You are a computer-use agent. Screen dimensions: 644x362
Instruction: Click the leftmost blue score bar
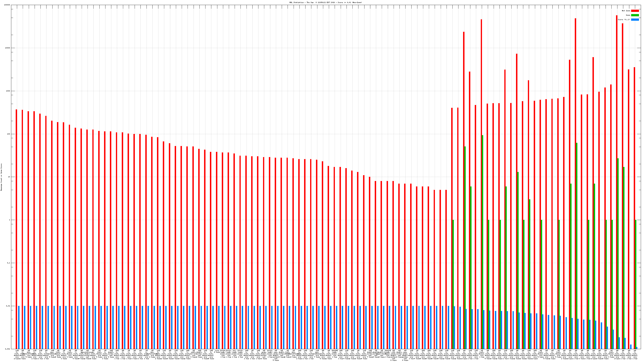tap(19, 327)
